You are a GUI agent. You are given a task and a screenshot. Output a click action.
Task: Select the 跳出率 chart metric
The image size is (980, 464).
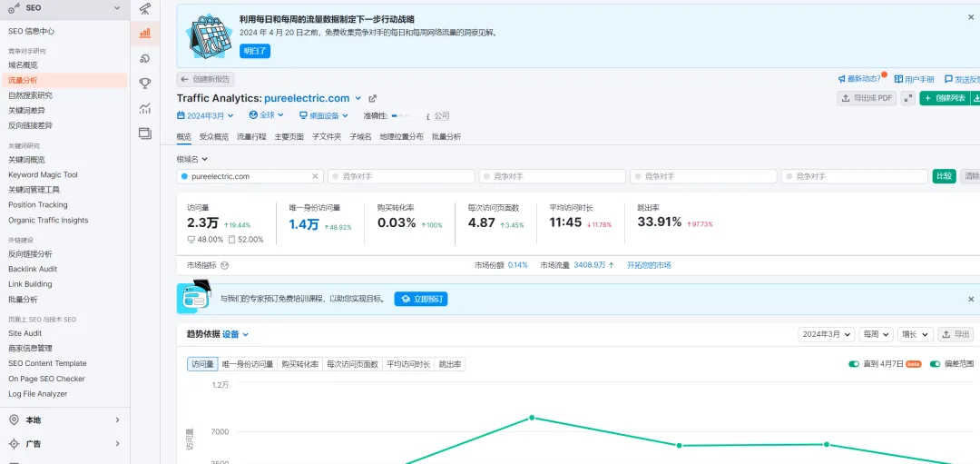449,364
